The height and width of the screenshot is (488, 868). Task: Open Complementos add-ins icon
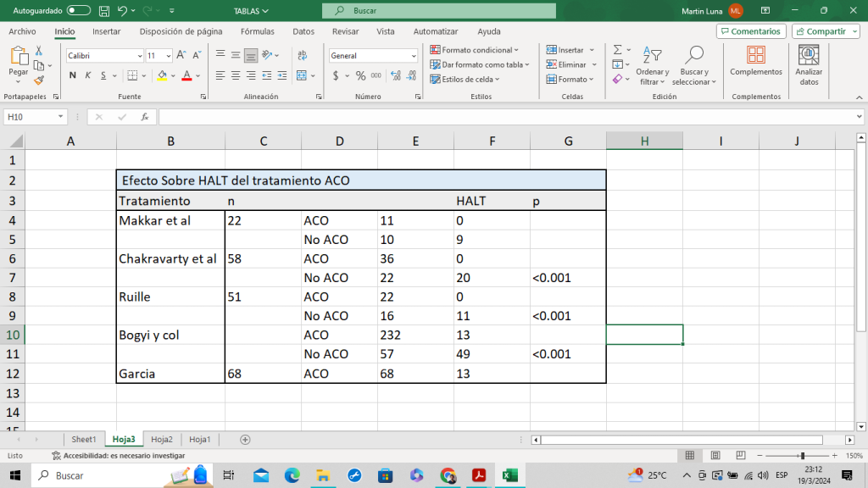pos(755,56)
